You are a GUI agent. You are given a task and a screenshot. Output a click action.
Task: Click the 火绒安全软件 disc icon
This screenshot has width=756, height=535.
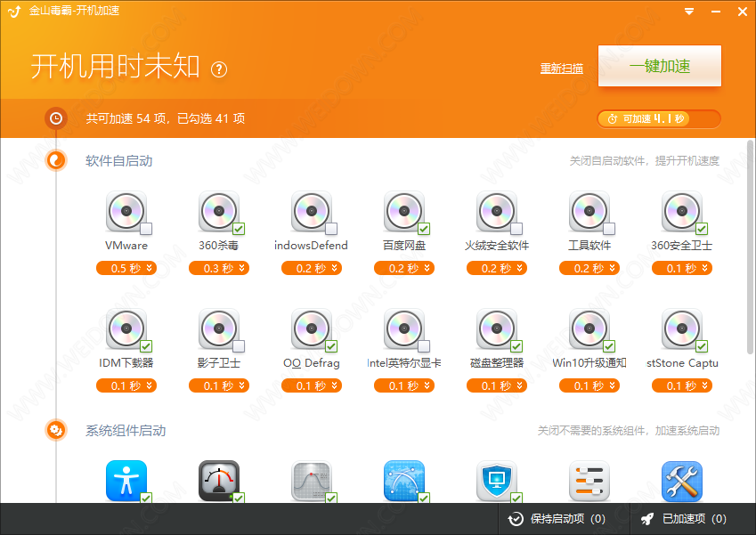coord(497,211)
